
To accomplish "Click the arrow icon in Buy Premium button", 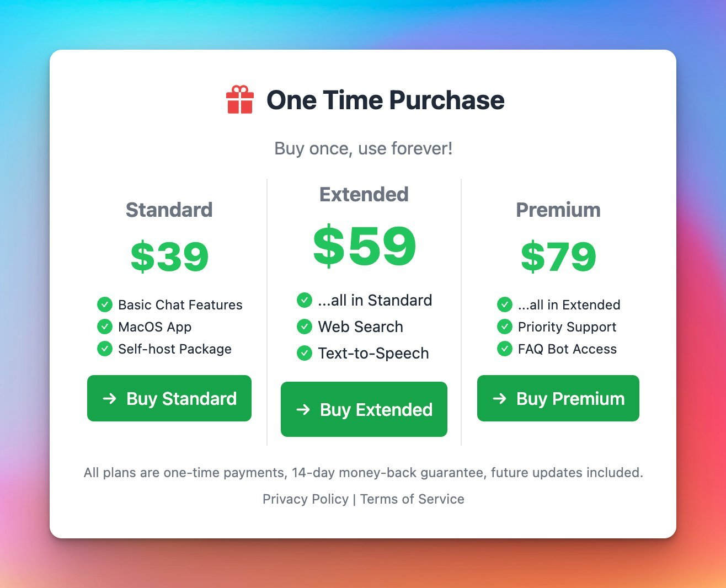I will [x=500, y=398].
